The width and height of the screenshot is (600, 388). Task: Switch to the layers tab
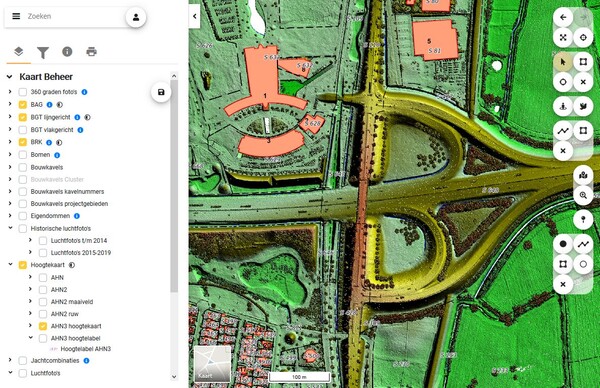[18, 51]
